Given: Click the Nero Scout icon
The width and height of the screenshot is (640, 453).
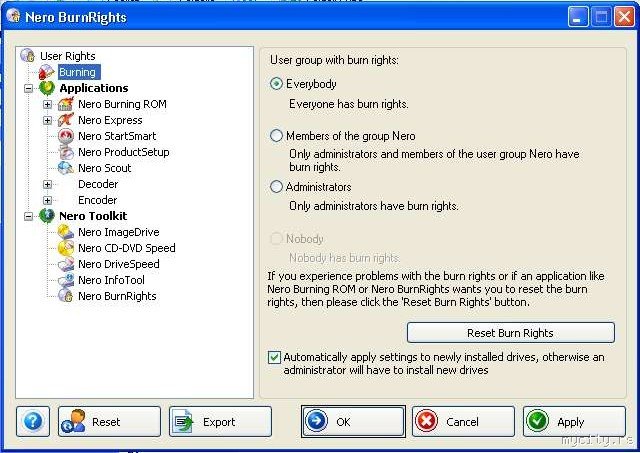Looking at the screenshot, I should pyautogui.click(x=66, y=168).
